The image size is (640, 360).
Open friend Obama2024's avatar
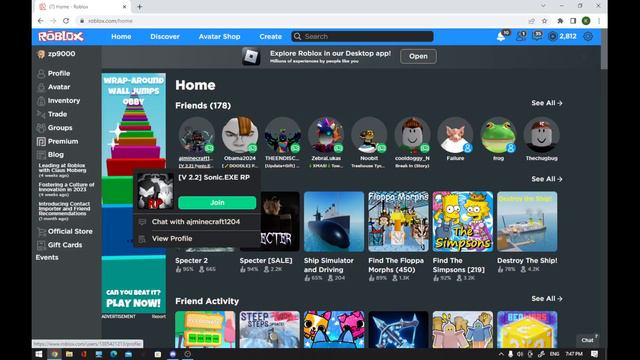pos(240,135)
